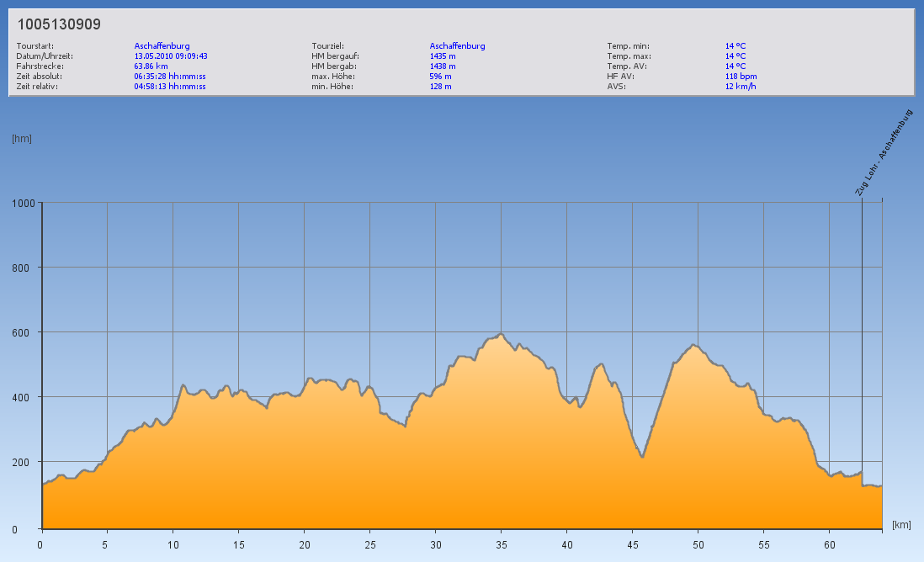Click the Temp. min value 14 °C
Image resolution: width=924 pixels, height=562 pixels.
click(x=735, y=46)
